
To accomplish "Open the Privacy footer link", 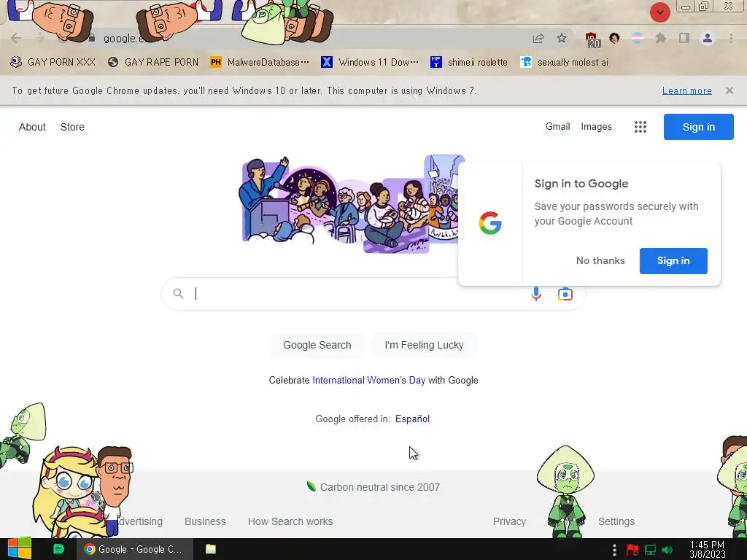I will click(508, 521).
